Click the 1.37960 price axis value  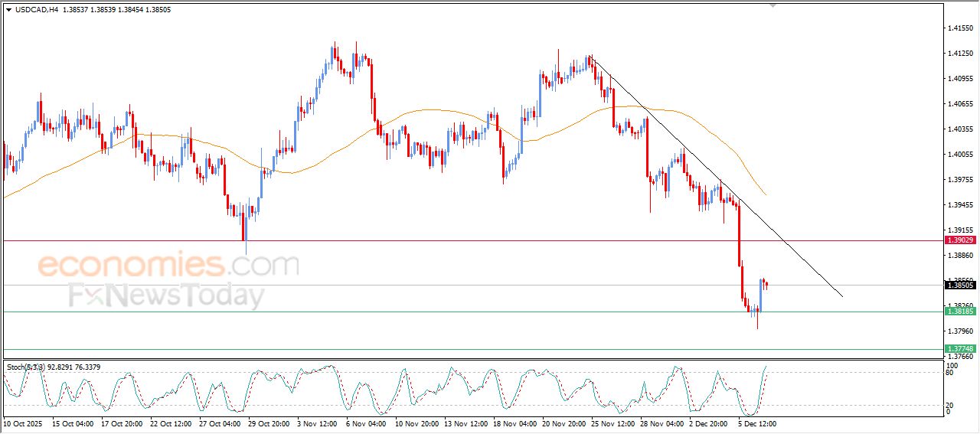(960, 331)
